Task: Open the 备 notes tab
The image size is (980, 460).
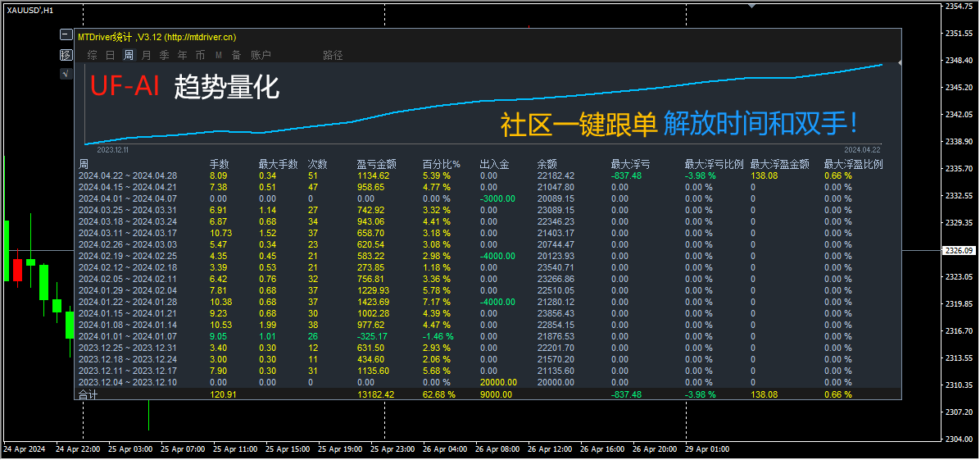Action: coord(236,55)
